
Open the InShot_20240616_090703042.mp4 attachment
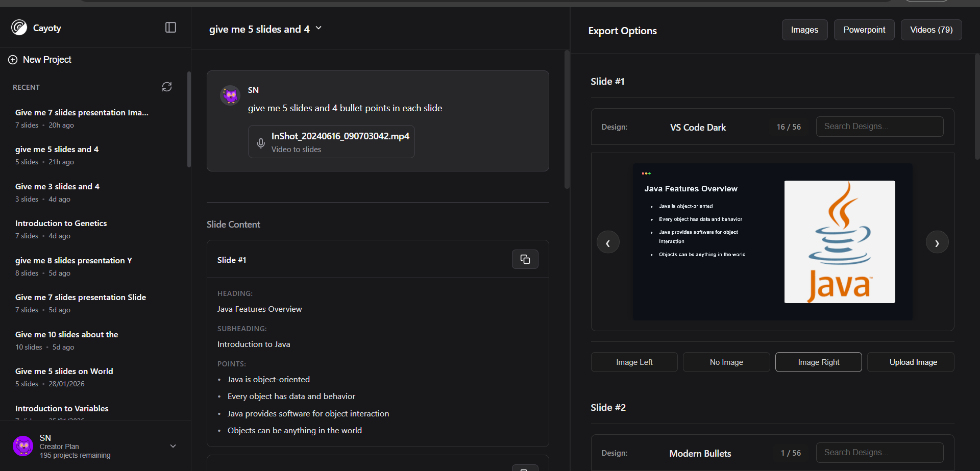click(x=331, y=142)
